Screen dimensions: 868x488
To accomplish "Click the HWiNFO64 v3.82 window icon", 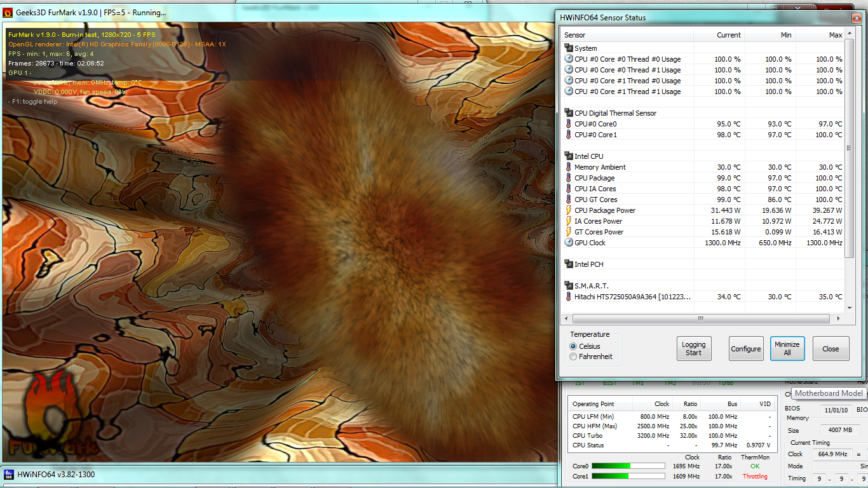I will pyautogui.click(x=9, y=474).
